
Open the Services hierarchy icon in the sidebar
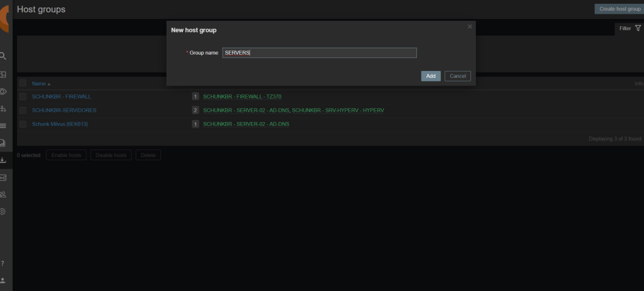(3, 109)
